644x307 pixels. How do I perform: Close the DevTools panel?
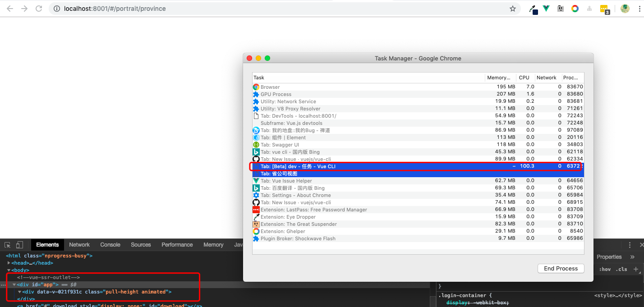[641, 245]
